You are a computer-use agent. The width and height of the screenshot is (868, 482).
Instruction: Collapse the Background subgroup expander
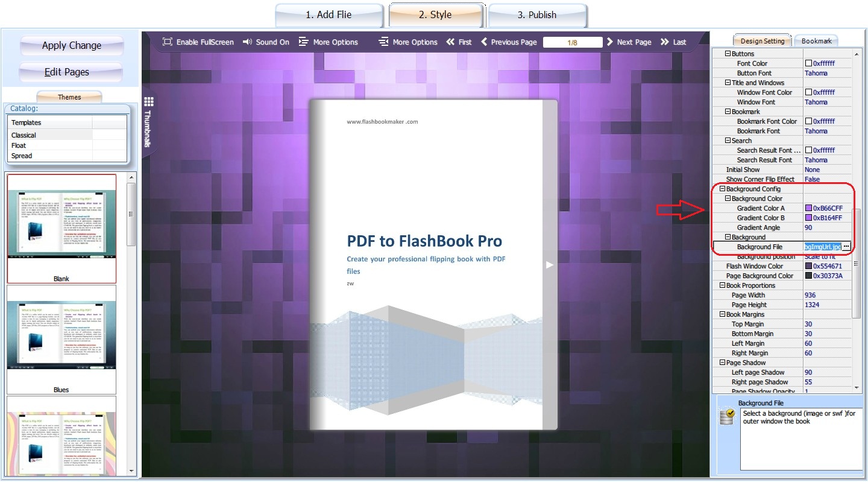(728, 237)
